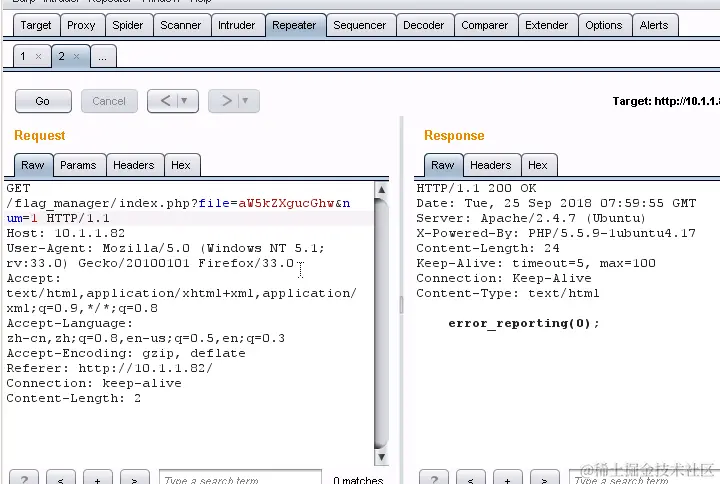The width and height of the screenshot is (720, 484).
Task: Open the Spider tab
Action: coord(128,25)
